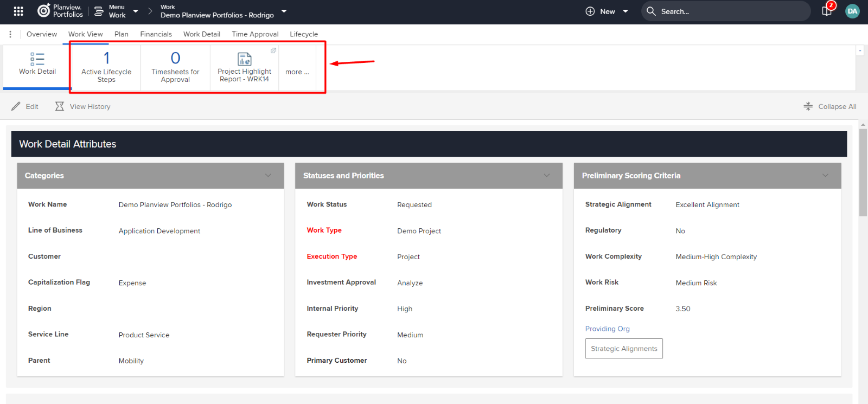Minimize the tile strip with dash button
This screenshot has width=868, height=404.
[x=860, y=50]
